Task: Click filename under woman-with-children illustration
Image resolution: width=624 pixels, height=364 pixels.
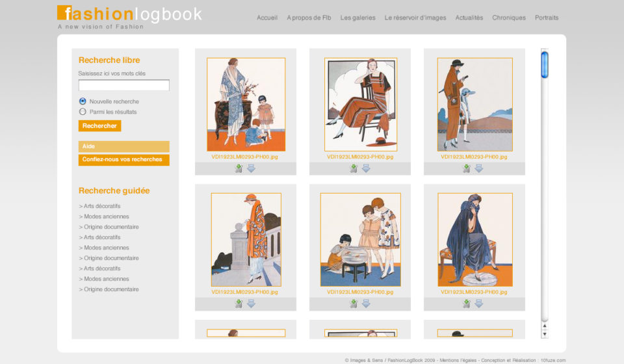Action: click(x=245, y=157)
